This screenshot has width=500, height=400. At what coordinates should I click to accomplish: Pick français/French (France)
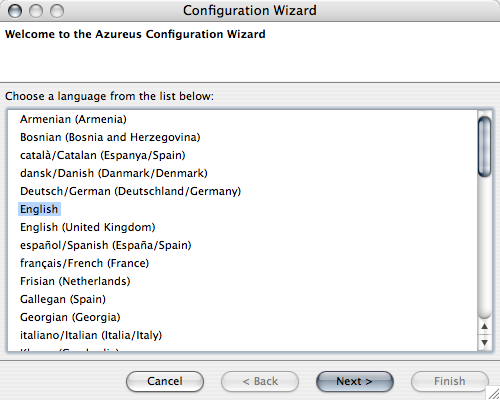(84, 263)
